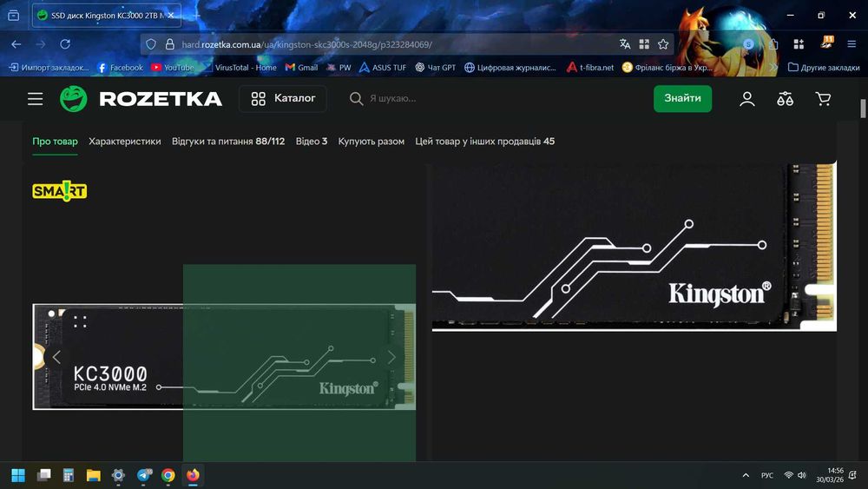Open the Импорт закладок bookmark
This screenshot has width=868, height=489.
point(49,68)
